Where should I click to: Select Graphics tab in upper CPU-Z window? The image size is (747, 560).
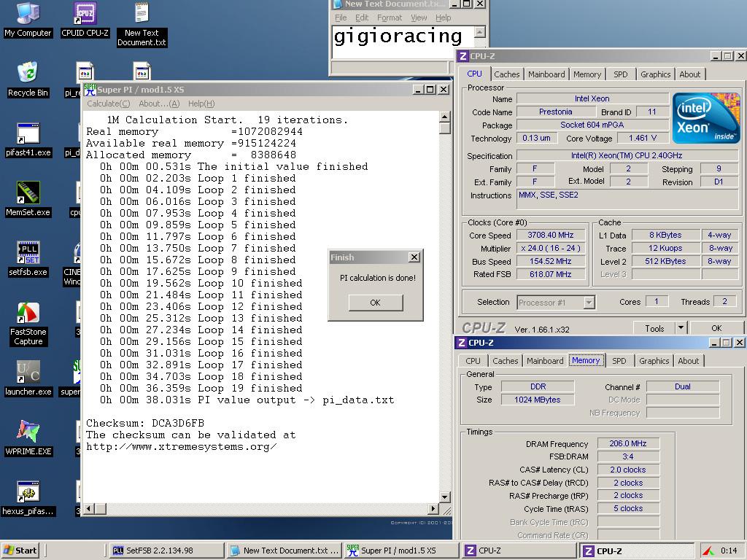655,74
